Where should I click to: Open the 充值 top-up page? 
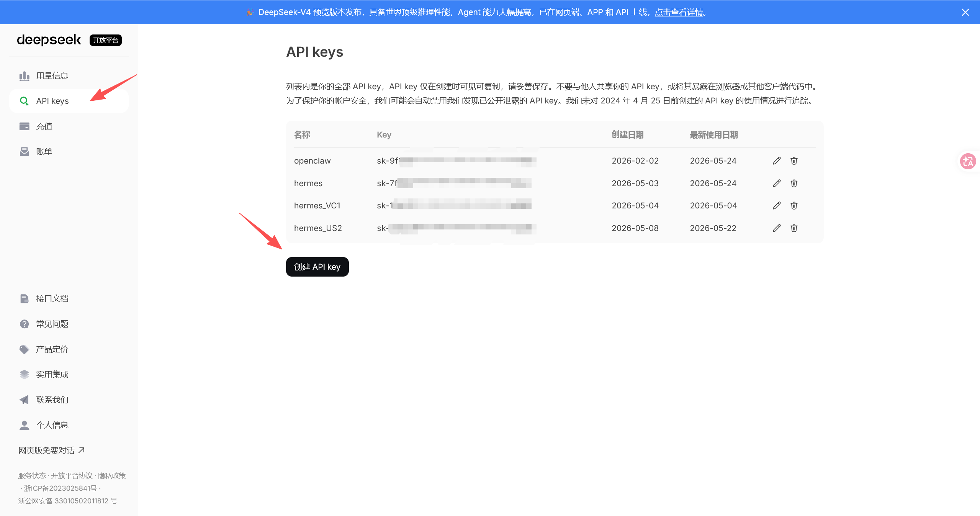point(69,126)
